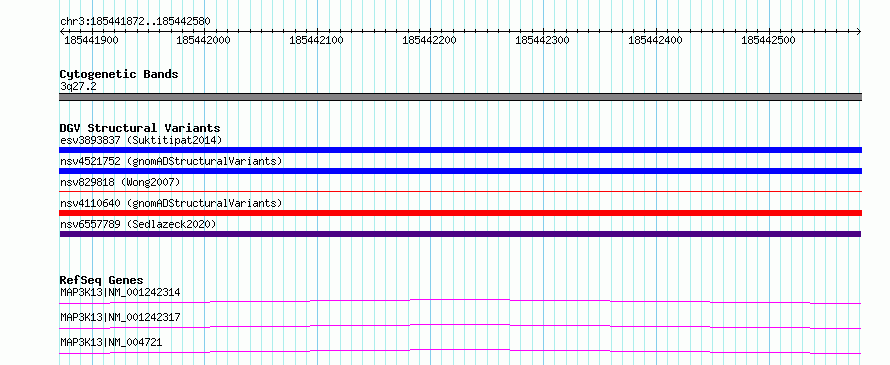Select the gray 3q27.2 cytogenetic band bar
The height and width of the screenshot is (365, 890).
tap(460, 97)
